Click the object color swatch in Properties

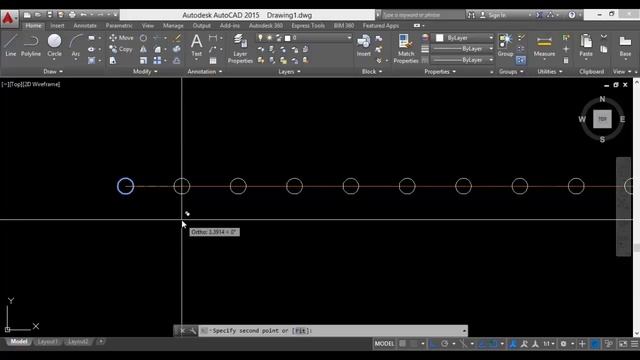point(439,38)
